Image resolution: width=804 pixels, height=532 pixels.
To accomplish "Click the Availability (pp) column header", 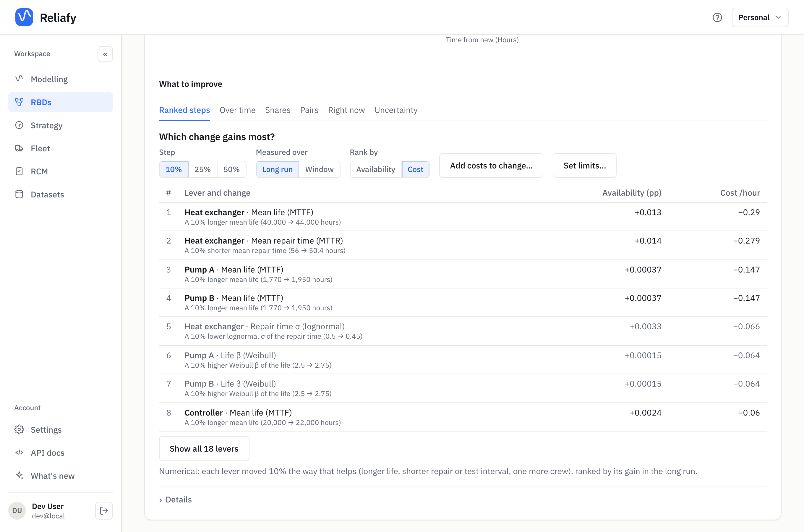I will click(632, 193).
